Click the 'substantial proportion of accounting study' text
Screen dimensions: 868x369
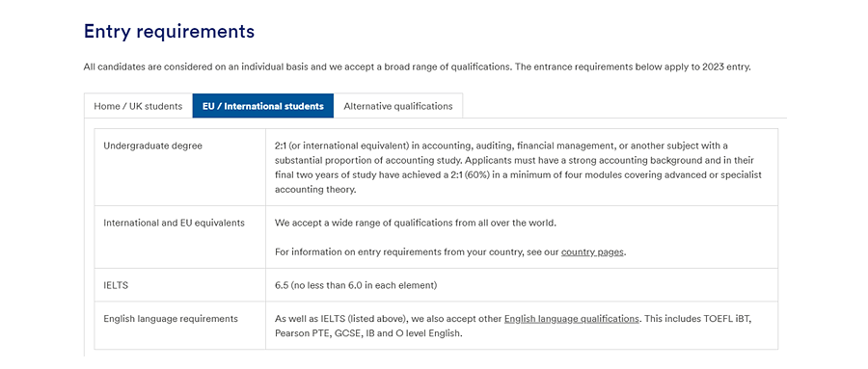(367, 161)
